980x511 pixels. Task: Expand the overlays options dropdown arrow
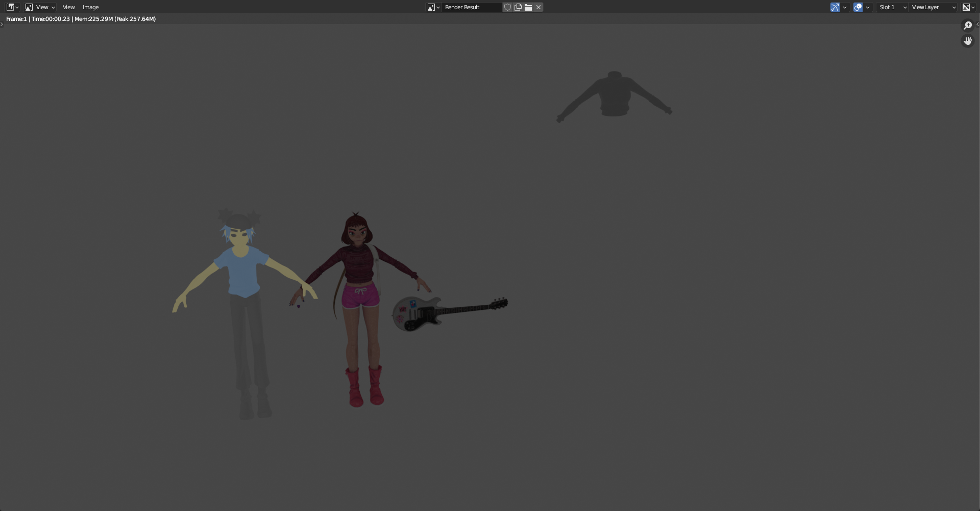868,7
